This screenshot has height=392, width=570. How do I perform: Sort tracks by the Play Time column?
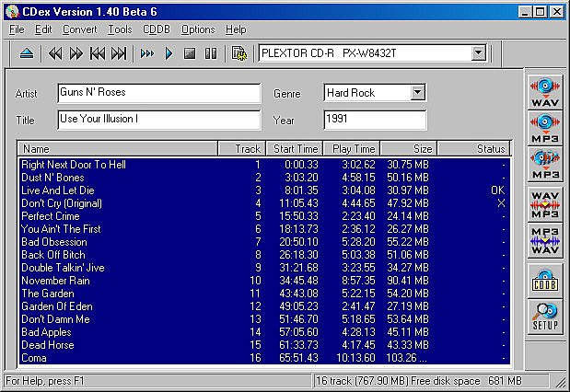click(352, 148)
